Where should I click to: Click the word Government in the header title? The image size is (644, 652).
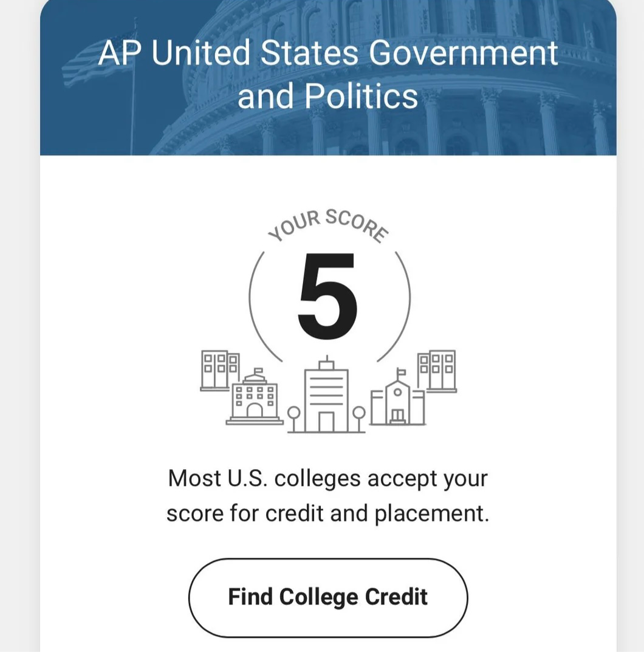pos(463,53)
